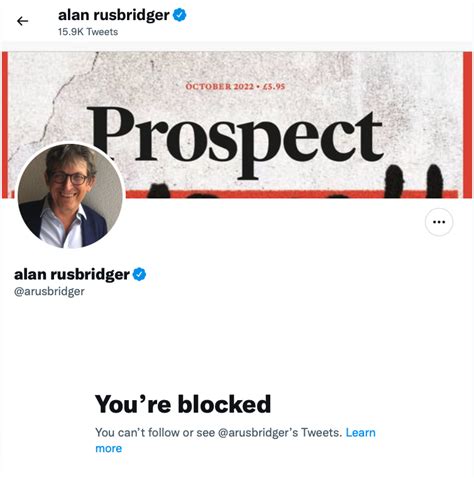Viewport: 474px width, 478px height.
Task: Go back using the left arrow
Action: [23, 21]
